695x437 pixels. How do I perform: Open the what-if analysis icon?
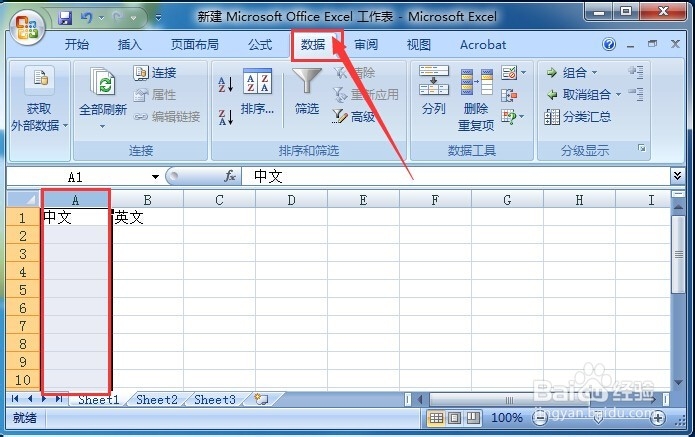click(509, 117)
